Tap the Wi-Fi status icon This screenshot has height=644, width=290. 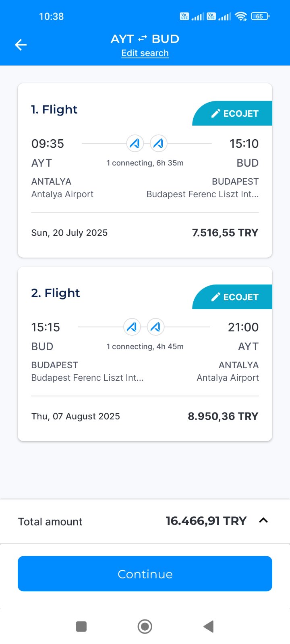pyautogui.click(x=241, y=17)
